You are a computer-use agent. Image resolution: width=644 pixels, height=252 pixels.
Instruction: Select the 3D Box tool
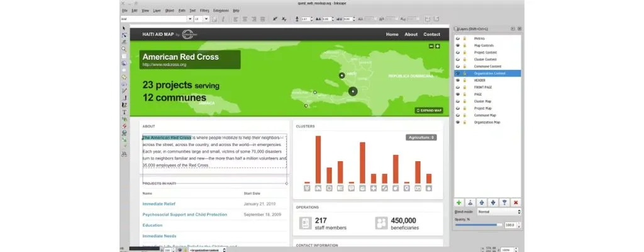click(x=124, y=63)
